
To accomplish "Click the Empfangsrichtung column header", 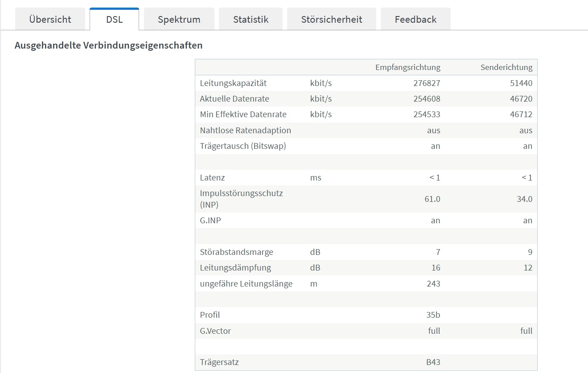I will [x=407, y=67].
